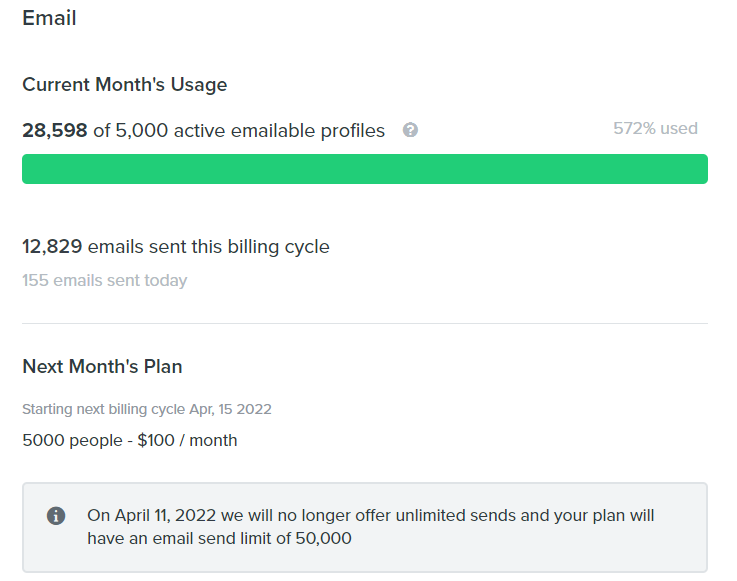Click the Email section heading
Screen dimensions: 737x581
49,18
